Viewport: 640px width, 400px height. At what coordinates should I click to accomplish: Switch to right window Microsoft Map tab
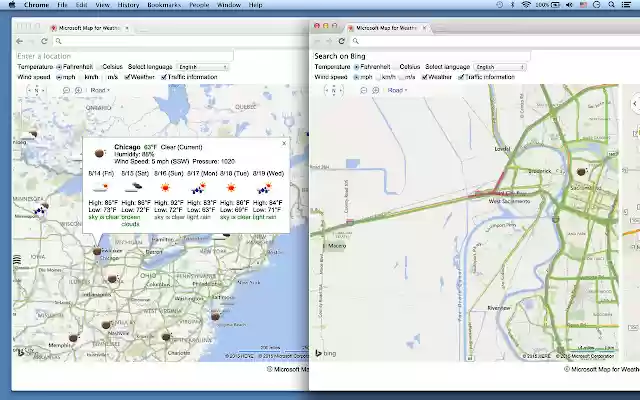tap(386, 28)
